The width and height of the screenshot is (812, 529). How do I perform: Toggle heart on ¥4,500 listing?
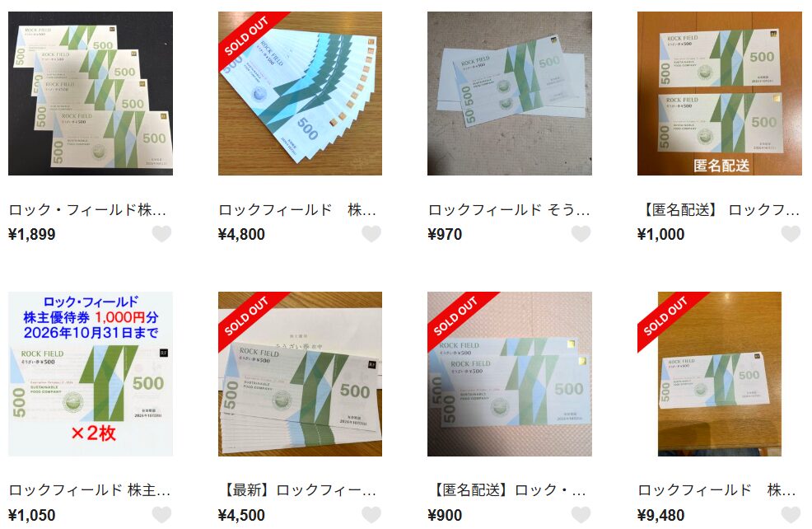(x=371, y=515)
